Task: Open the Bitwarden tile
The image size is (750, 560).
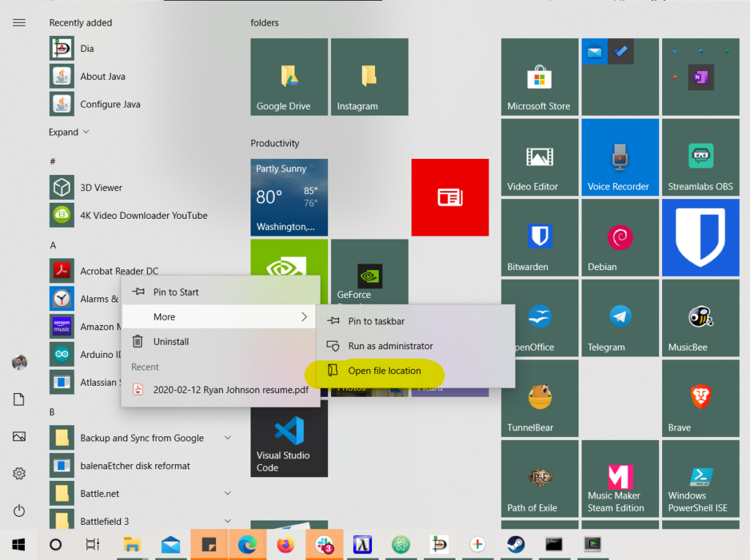Action: tap(539, 238)
